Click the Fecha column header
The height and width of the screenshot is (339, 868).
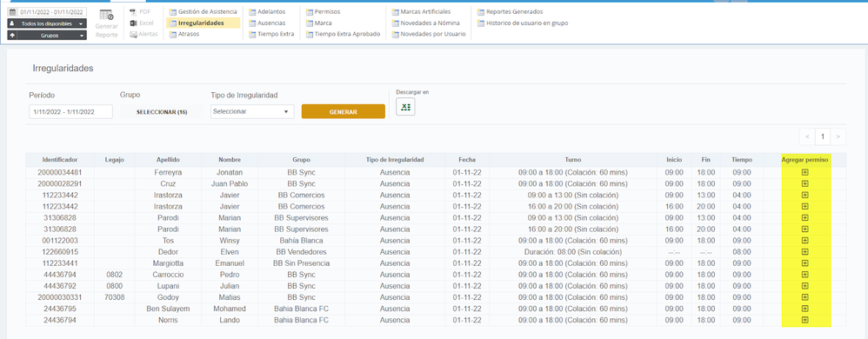[467, 160]
